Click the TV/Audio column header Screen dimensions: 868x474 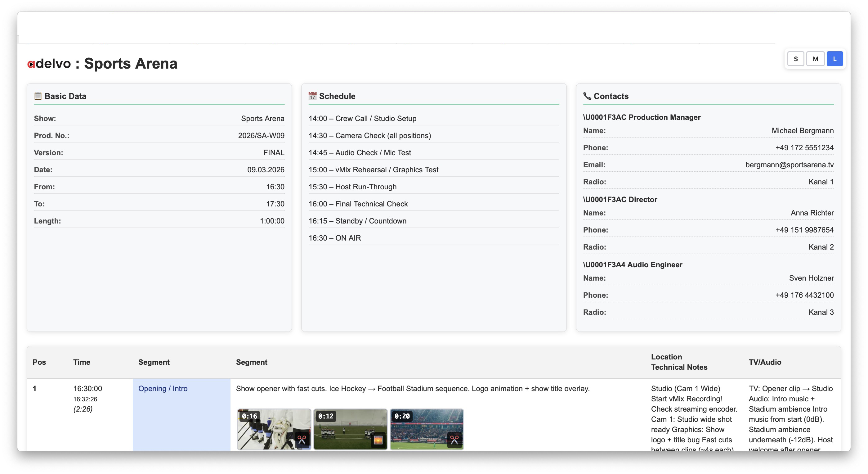coord(765,362)
